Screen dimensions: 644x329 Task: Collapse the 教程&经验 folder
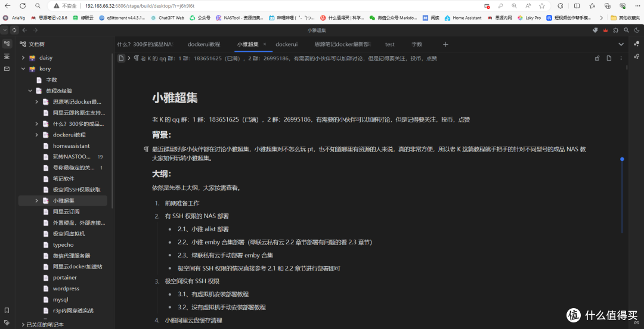coord(30,91)
